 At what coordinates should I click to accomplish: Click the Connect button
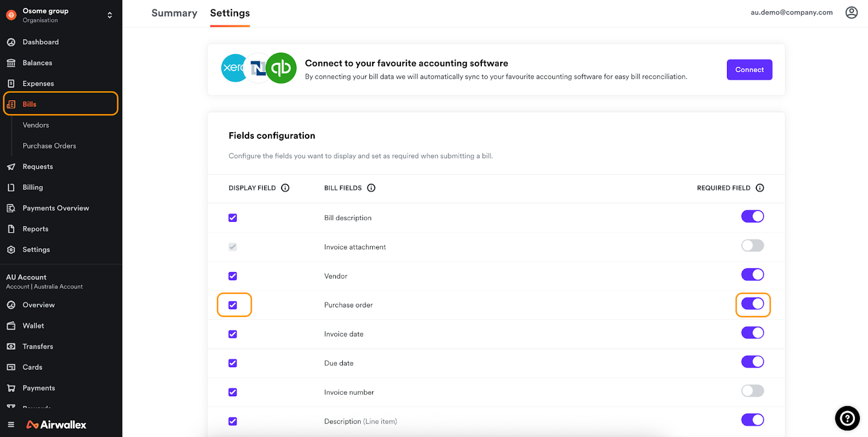(749, 70)
